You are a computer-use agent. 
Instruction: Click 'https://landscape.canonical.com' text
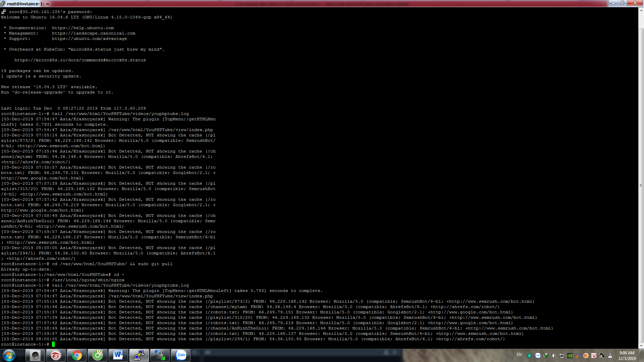[x=94, y=34]
